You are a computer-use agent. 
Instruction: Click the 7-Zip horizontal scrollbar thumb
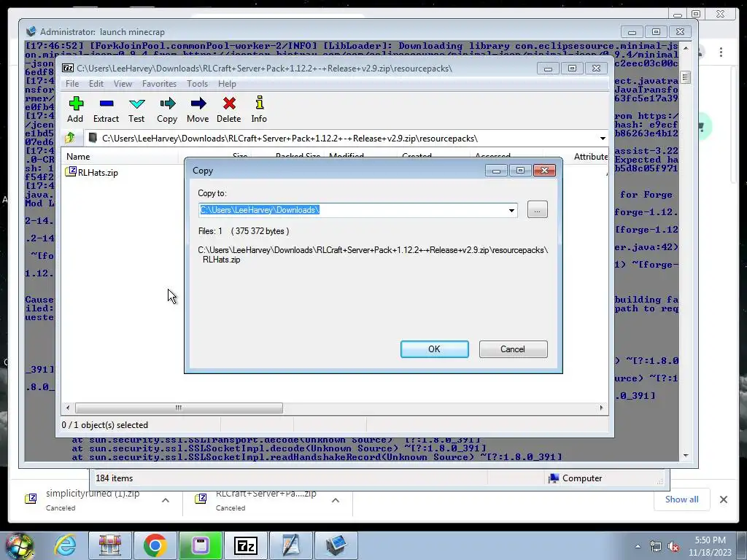179,408
